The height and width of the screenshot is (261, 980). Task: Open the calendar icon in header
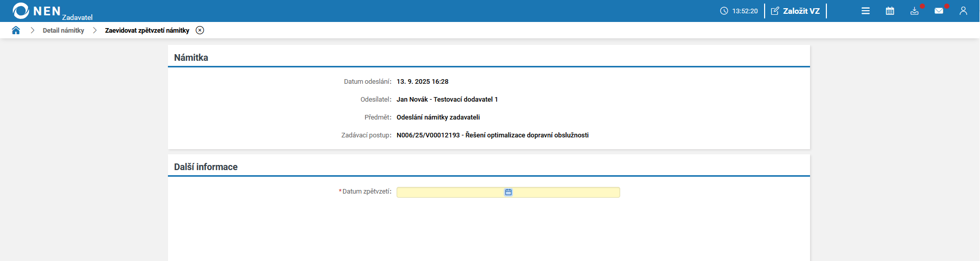pos(890,11)
